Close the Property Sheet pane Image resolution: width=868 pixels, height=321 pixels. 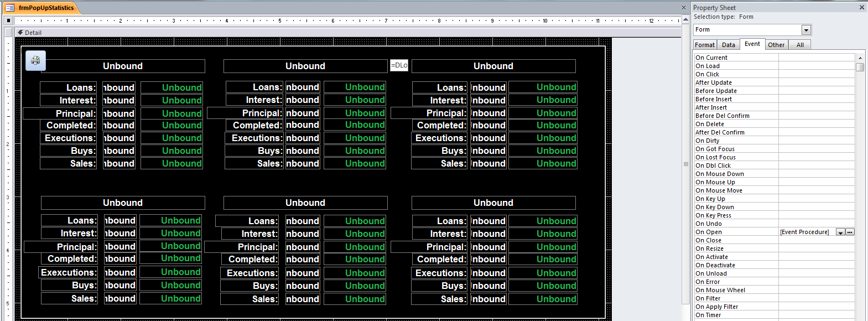point(861,8)
